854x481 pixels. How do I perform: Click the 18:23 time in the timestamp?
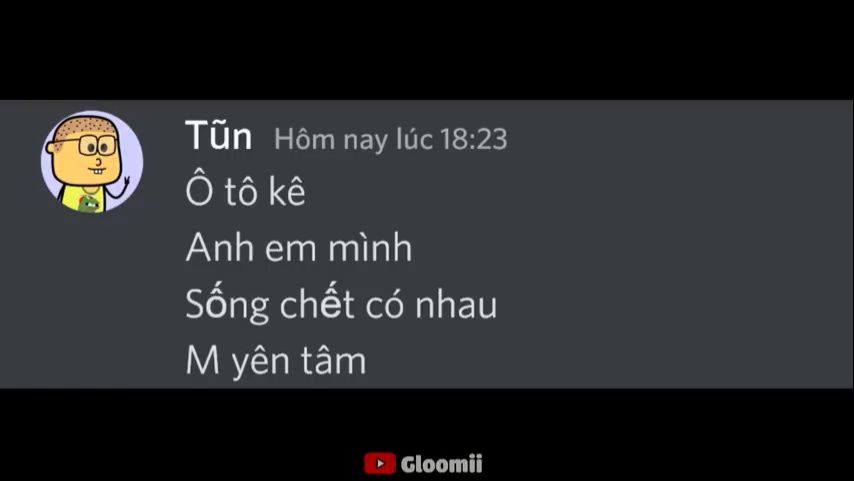(x=473, y=139)
